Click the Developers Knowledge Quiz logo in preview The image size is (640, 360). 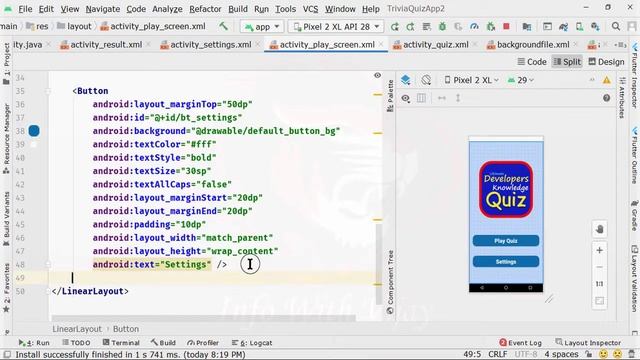coord(506,189)
